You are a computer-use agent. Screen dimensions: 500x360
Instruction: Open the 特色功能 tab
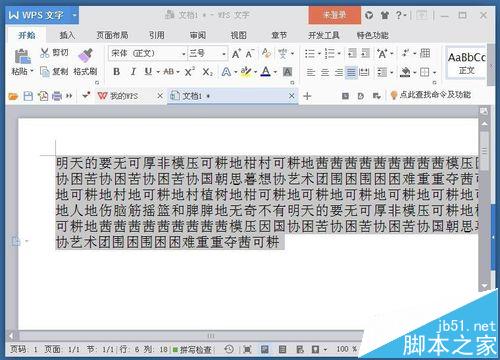tap(372, 35)
